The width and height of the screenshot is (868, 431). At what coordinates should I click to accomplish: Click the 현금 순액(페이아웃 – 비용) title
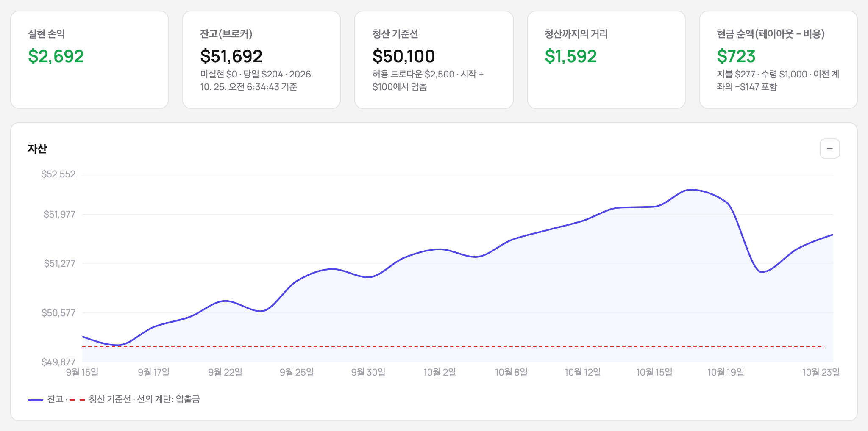[771, 34]
